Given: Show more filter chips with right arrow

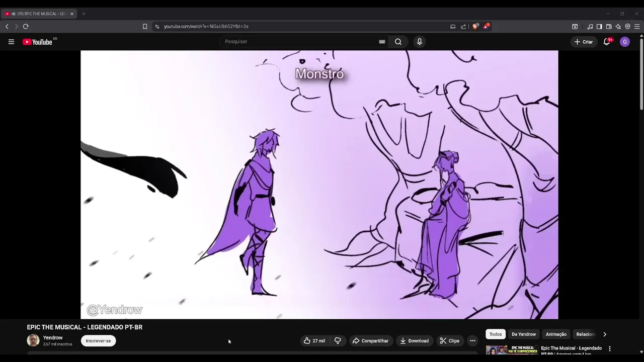Looking at the screenshot, I should click(605, 334).
